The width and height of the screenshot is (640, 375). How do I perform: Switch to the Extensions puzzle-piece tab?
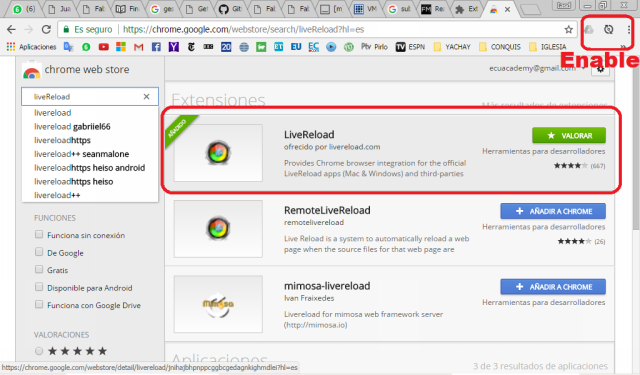pos(467,9)
